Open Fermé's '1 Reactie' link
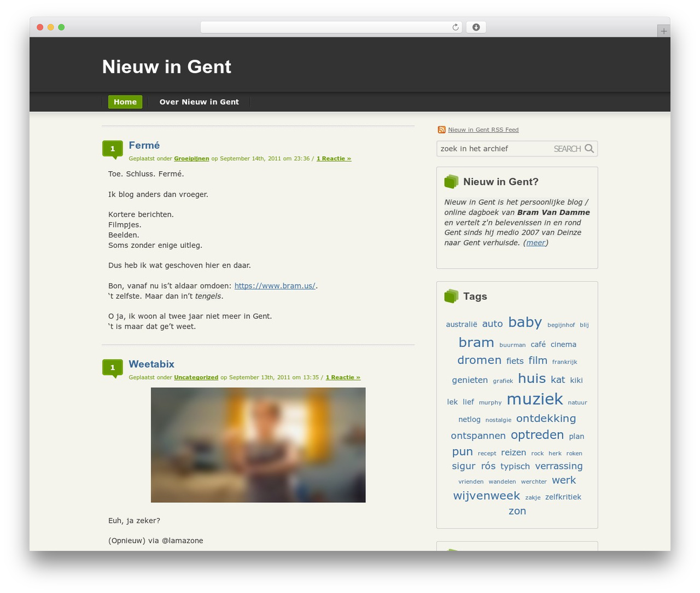The width and height of the screenshot is (700, 593). click(334, 159)
